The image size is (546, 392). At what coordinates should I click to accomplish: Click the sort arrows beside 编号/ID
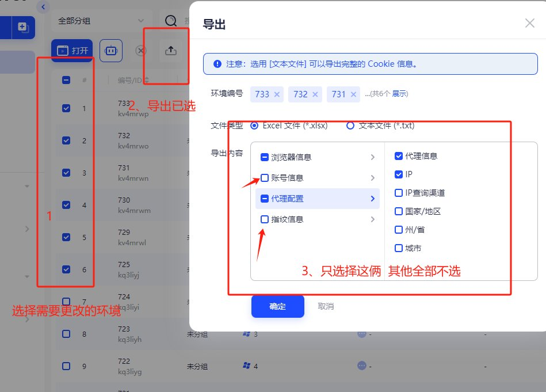click(146, 80)
